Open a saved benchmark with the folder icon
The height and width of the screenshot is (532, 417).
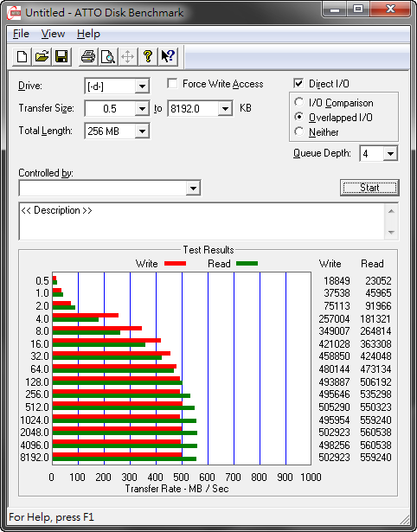pos(42,56)
